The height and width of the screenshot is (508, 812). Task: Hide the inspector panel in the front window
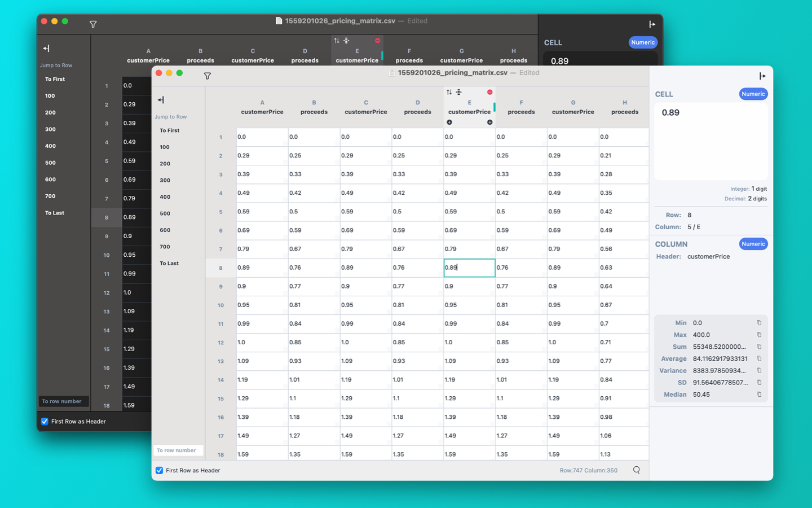click(762, 76)
